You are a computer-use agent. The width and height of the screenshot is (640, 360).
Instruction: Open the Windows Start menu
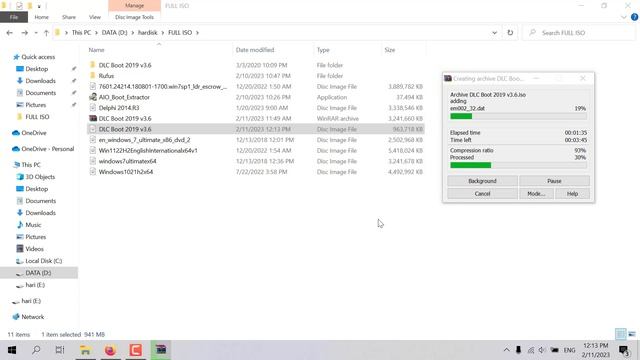[12, 350]
